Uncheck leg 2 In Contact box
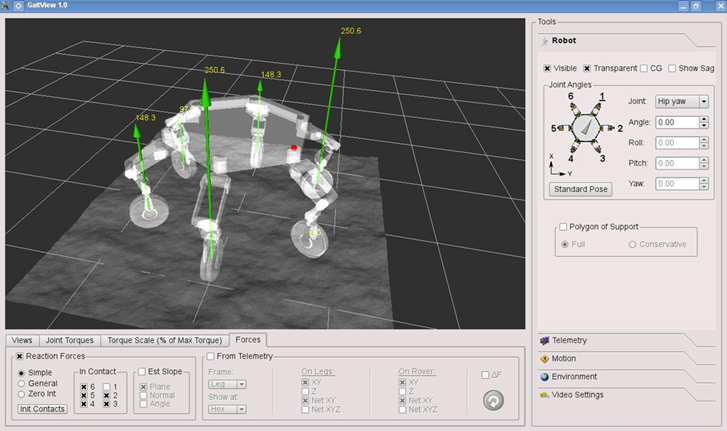The image size is (727, 431). [107, 395]
